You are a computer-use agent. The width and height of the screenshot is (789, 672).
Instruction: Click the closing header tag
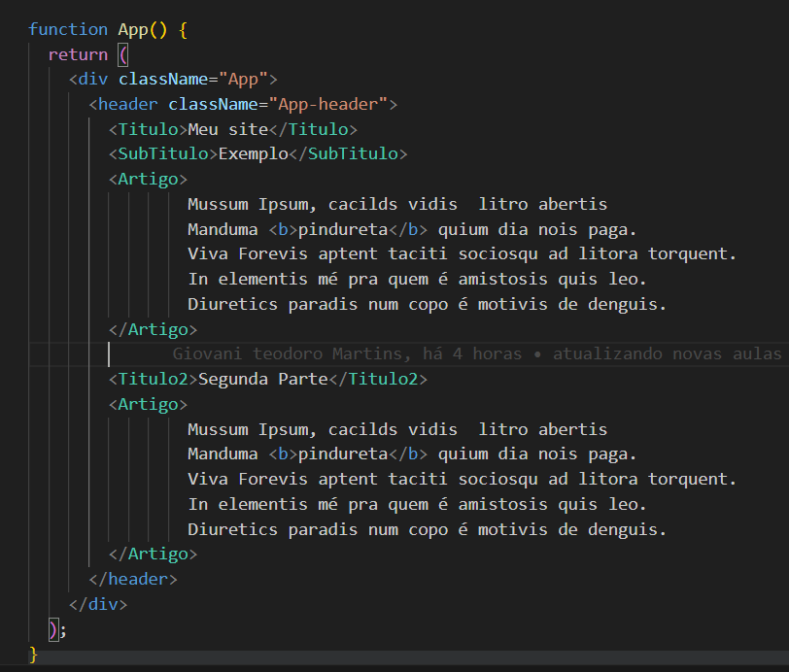[x=133, y=580]
